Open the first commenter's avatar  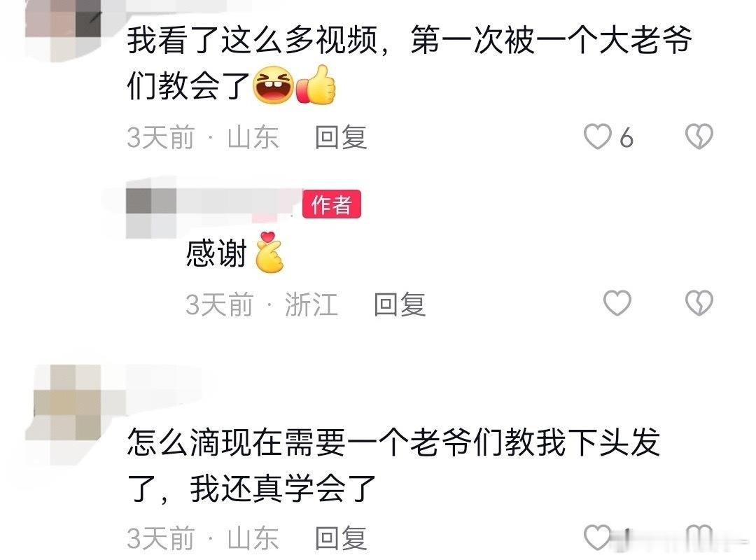point(63,29)
